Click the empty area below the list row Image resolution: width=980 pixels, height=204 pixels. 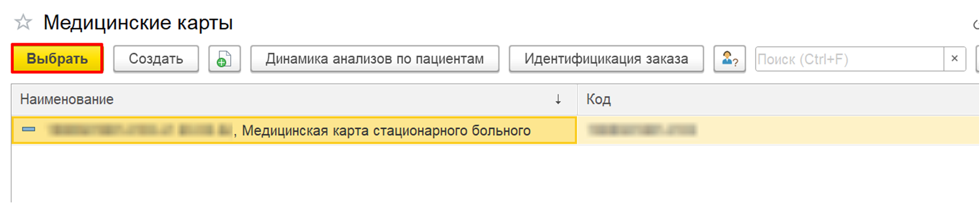click(x=495, y=174)
